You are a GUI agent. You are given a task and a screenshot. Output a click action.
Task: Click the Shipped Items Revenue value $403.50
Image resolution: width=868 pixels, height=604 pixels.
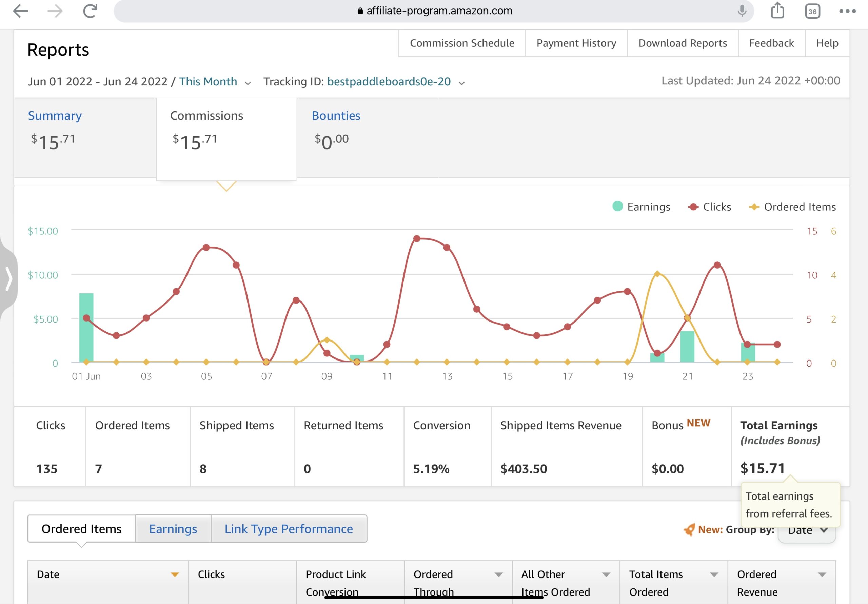pyautogui.click(x=524, y=469)
